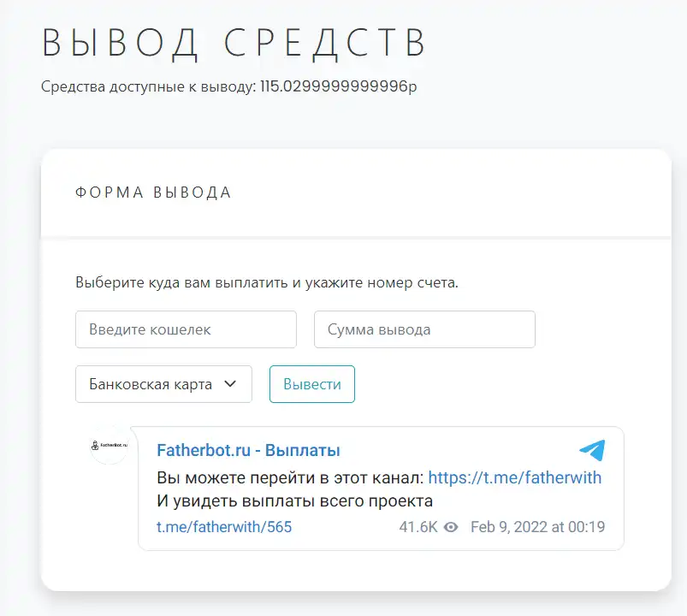Follow the https://t.me/fatherwith link
This screenshot has height=616, width=687.
(515, 477)
